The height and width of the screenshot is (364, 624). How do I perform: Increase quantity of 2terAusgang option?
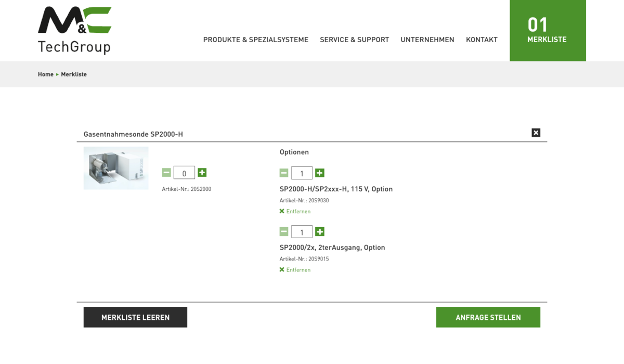[320, 232]
